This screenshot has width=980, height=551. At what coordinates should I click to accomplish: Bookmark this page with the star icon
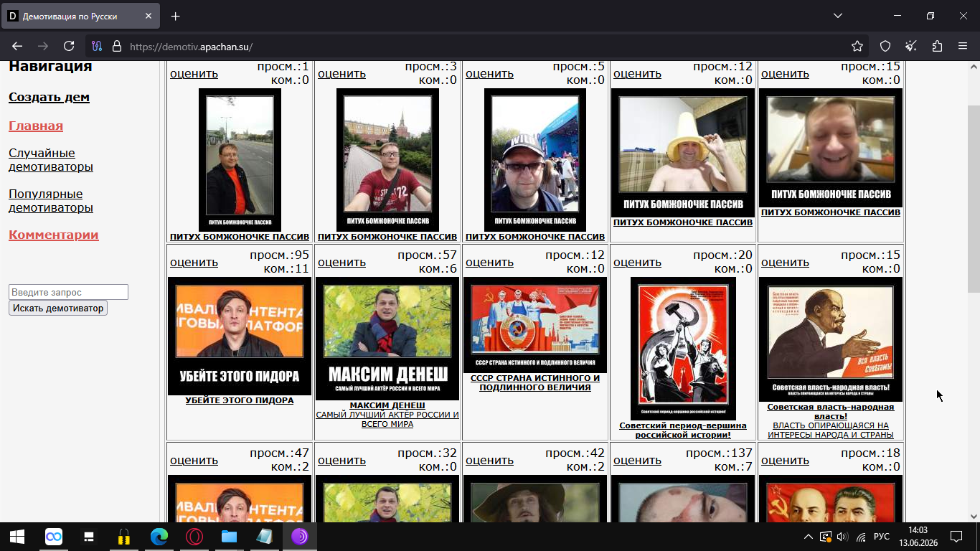point(857,46)
